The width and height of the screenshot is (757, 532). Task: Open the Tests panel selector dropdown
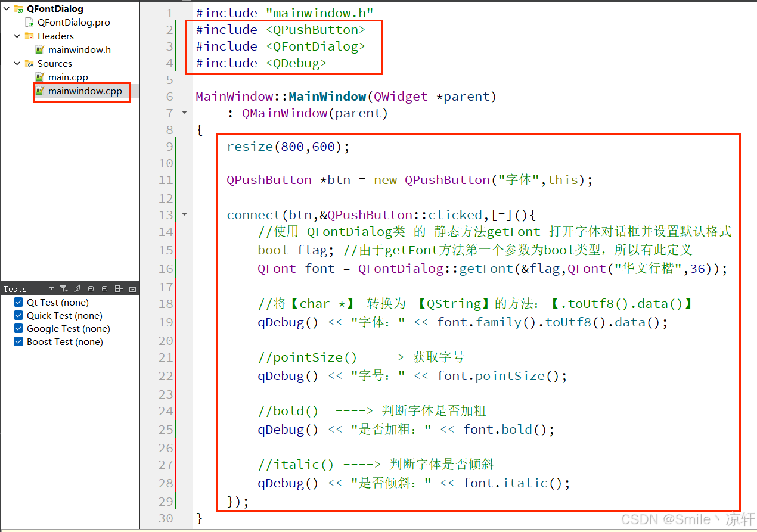coord(51,289)
